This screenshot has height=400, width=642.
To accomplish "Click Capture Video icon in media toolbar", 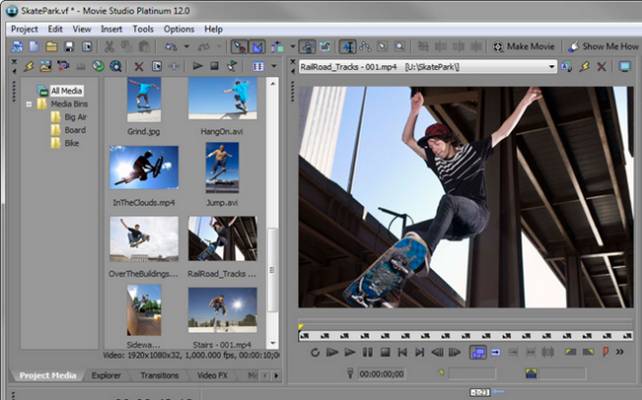I will [45, 66].
